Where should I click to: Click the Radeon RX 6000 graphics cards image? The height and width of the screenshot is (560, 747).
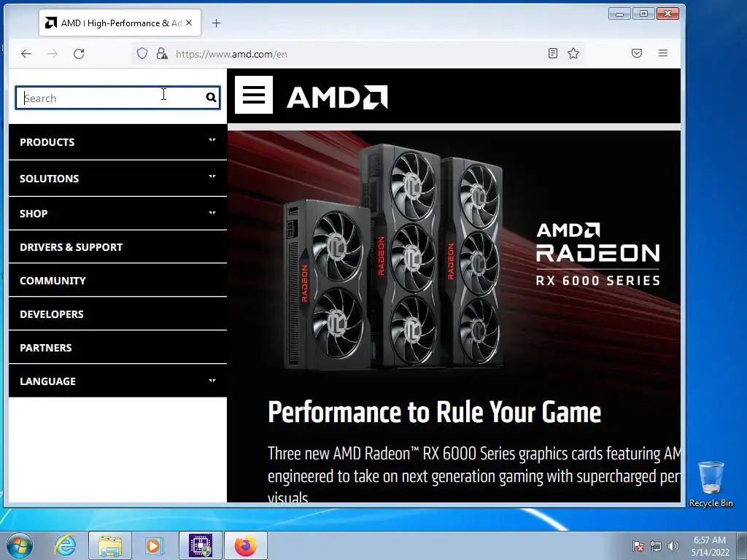pyautogui.click(x=392, y=257)
